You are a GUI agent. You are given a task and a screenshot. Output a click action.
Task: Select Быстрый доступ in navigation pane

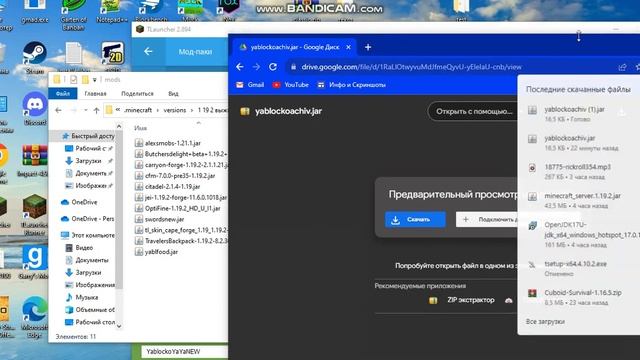point(88,136)
